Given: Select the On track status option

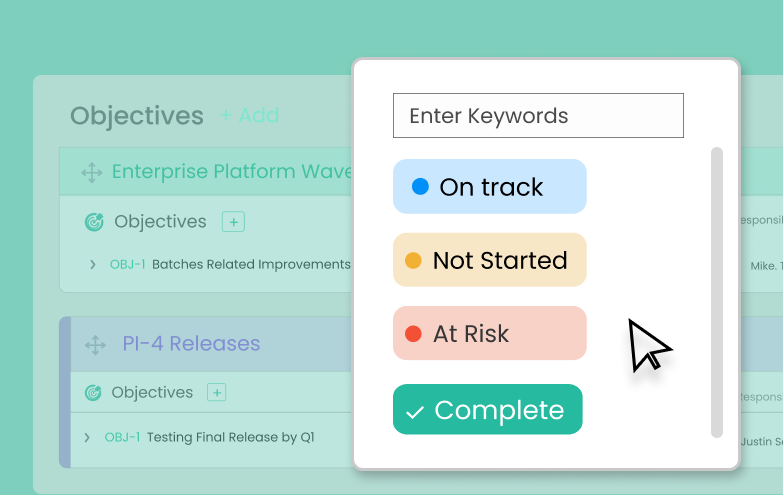Looking at the screenshot, I should pos(489,187).
